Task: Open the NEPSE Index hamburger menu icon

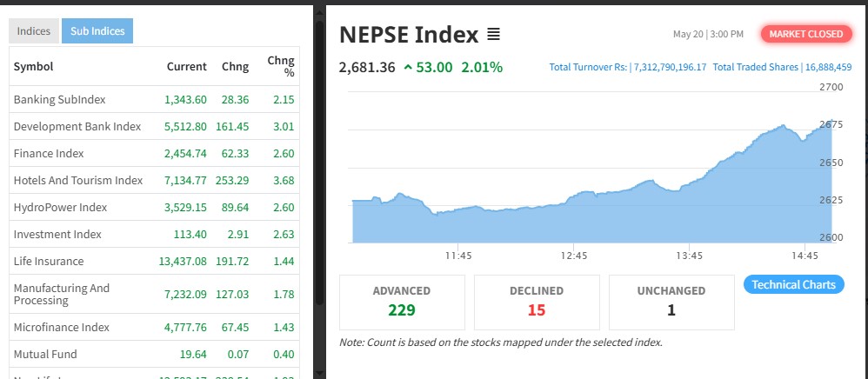Action: (x=494, y=35)
